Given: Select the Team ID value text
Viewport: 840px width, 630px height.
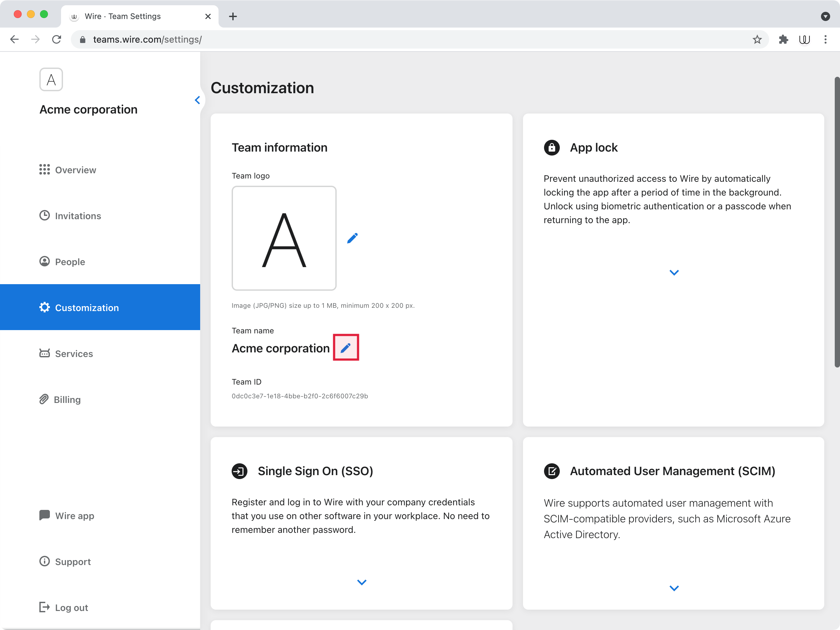Looking at the screenshot, I should pos(300,396).
